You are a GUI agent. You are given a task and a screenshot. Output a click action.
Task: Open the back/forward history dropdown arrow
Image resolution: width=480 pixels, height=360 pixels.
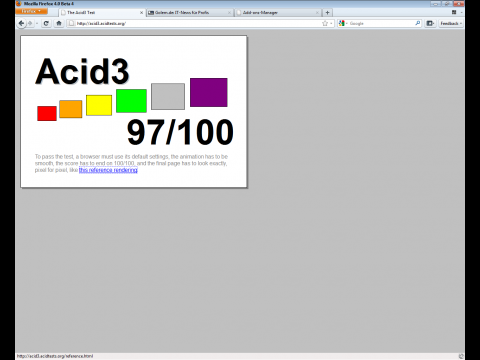click(37, 23)
